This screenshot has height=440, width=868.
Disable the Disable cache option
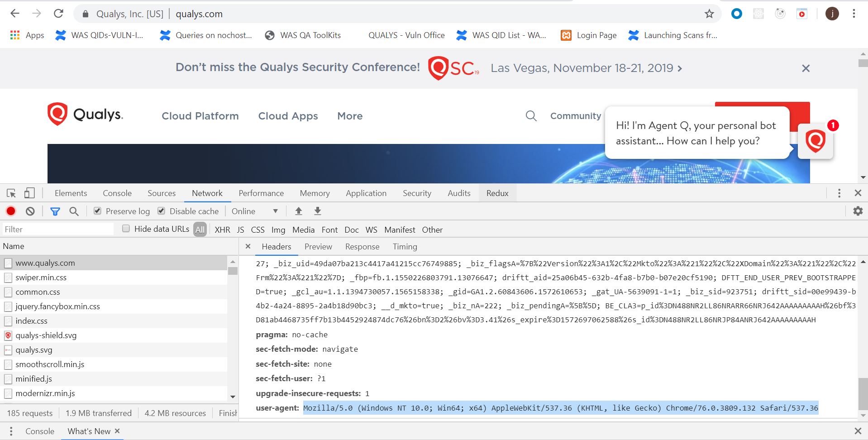pos(161,210)
